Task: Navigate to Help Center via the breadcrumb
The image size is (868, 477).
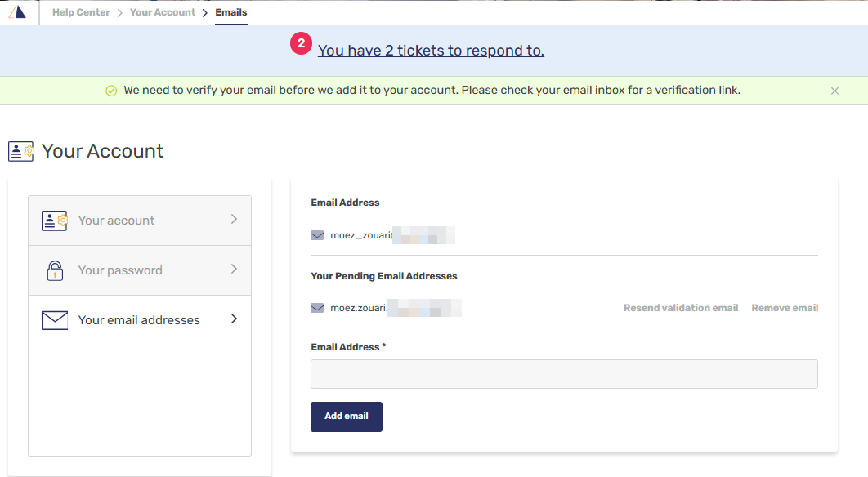Action: pyautogui.click(x=80, y=11)
